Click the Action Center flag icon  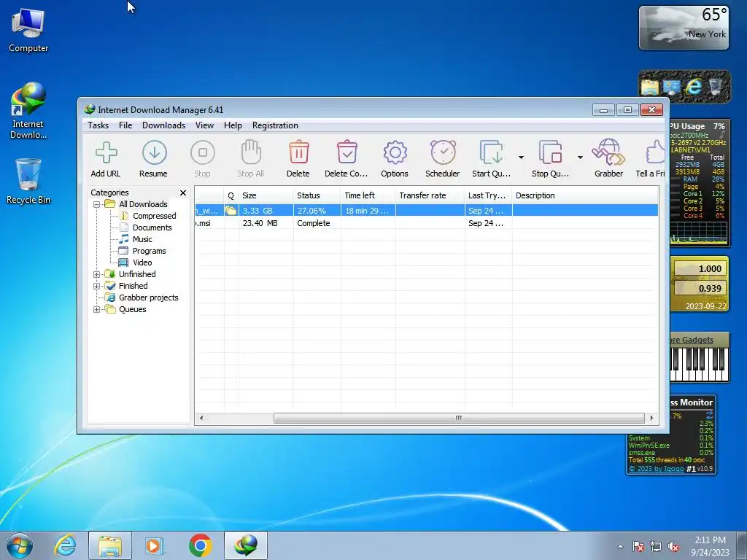tap(638, 547)
